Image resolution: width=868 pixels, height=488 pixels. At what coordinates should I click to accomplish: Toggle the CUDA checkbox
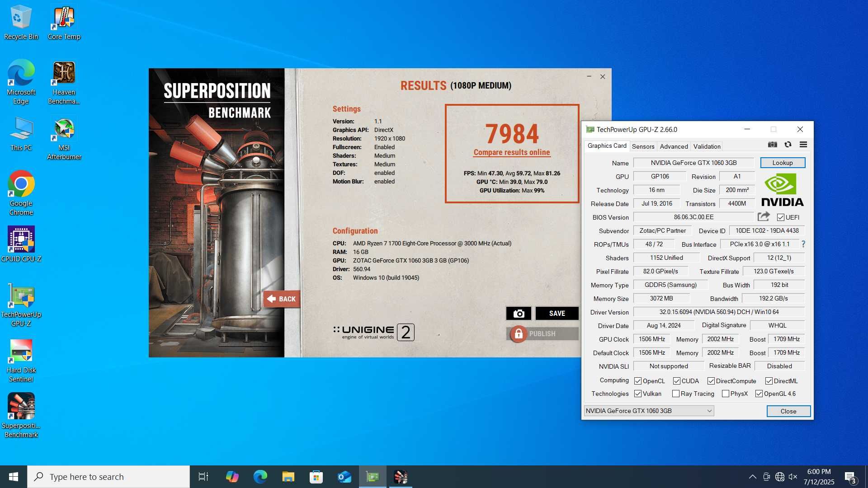point(677,381)
